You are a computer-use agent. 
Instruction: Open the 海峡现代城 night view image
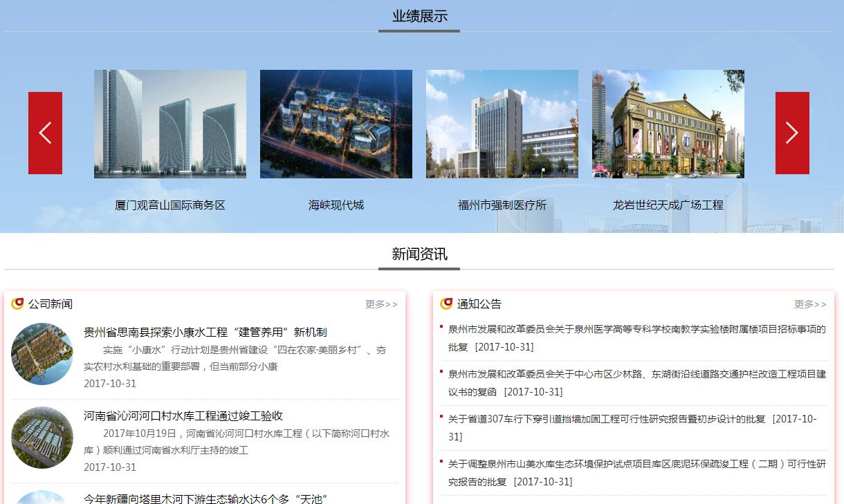[x=336, y=124]
